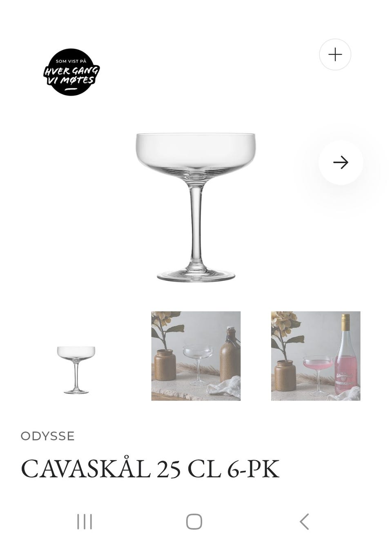Zoom product photo using circular plus button
Image resolution: width=392 pixels, height=546 pixels.
[x=335, y=54]
